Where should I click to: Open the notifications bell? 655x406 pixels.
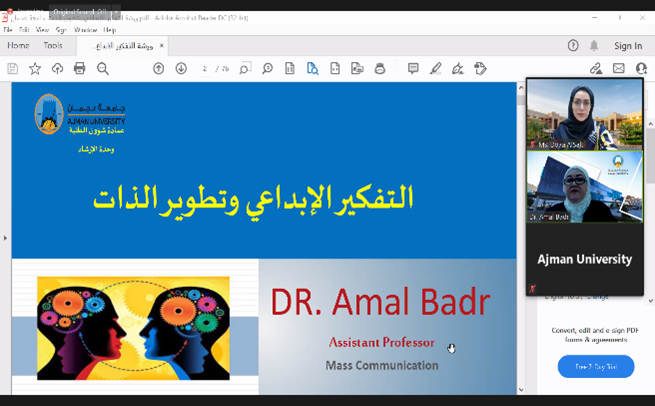point(594,46)
